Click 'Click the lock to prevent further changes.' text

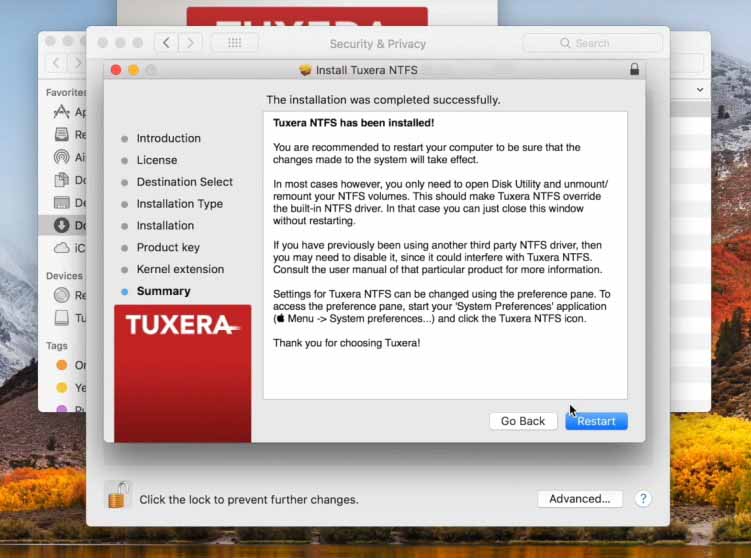pos(249,500)
